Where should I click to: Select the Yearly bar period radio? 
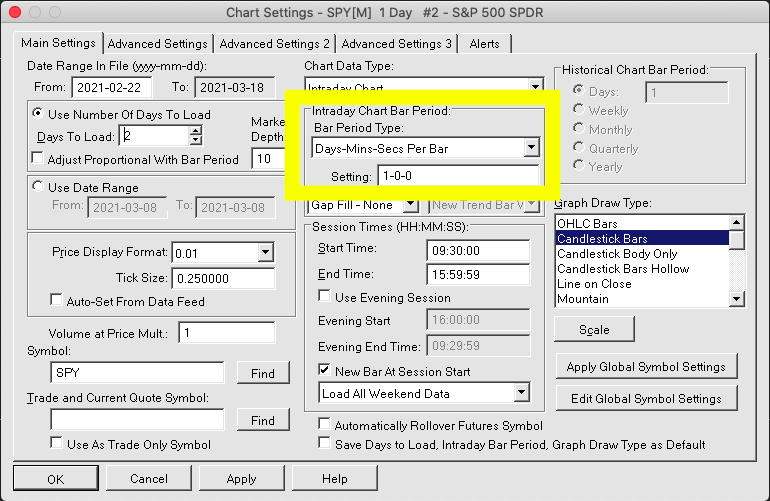coord(578,166)
